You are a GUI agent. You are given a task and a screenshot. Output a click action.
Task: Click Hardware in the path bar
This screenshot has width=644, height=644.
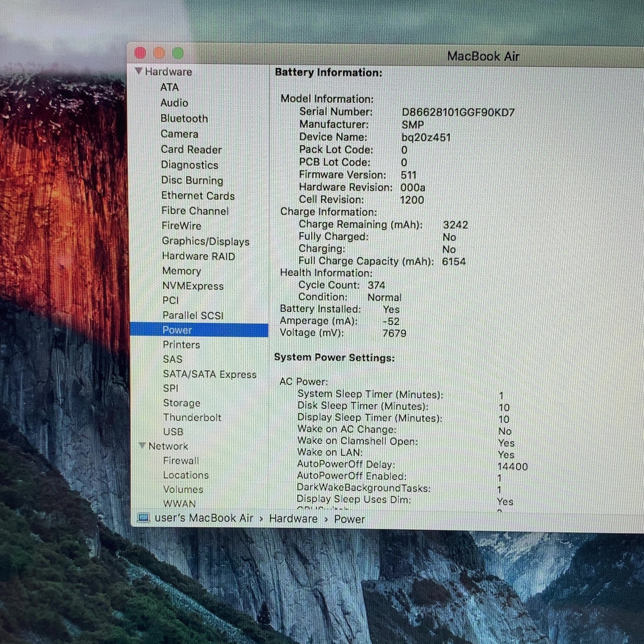(293, 518)
